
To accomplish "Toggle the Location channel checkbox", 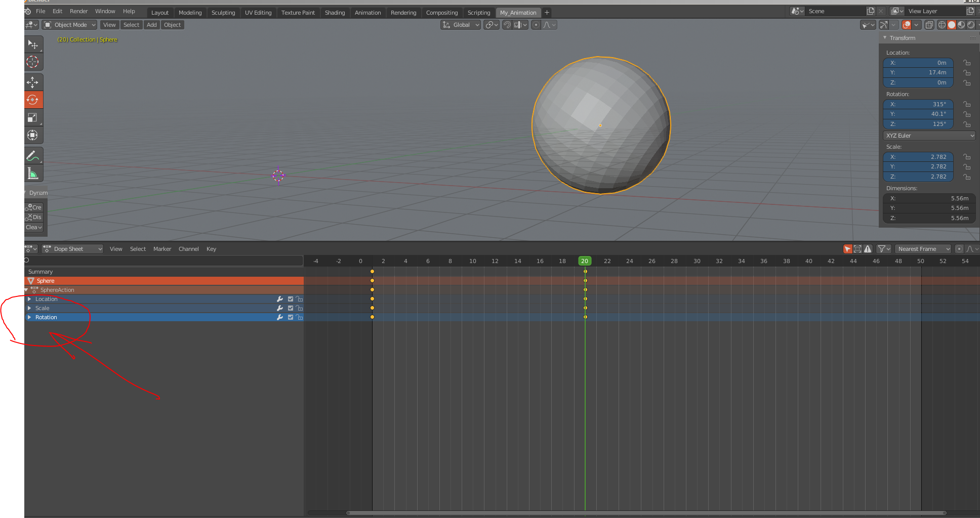I will tap(291, 299).
